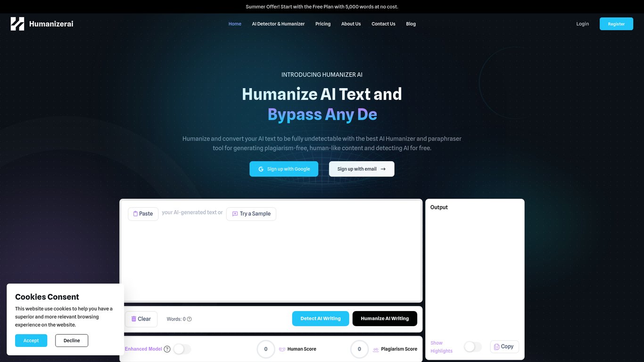This screenshot has width=644, height=362.
Task: Click the Plagiarism Score icon
Action: click(376, 349)
